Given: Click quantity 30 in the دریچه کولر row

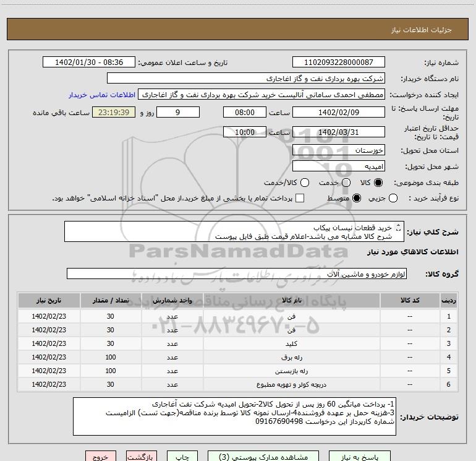Looking at the screenshot, I should tap(111, 384).
